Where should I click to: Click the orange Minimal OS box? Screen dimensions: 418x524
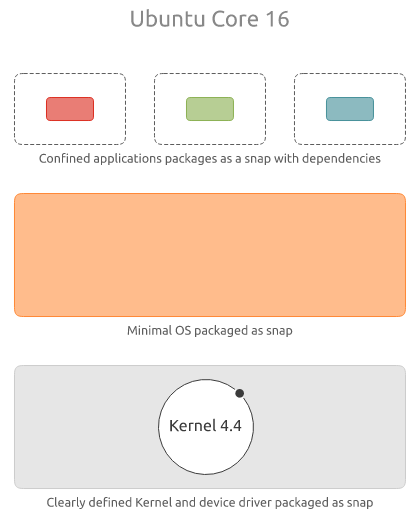click(x=210, y=255)
